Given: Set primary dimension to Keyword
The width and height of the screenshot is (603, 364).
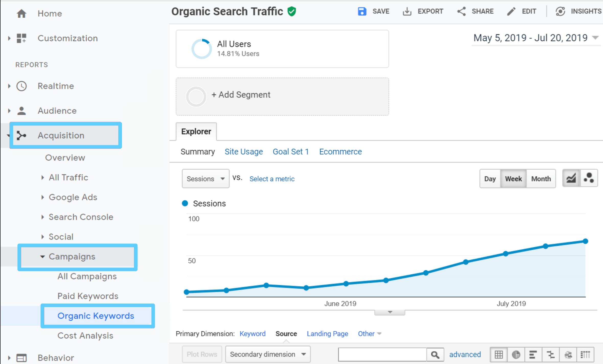Looking at the screenshot, I should [252, 334].
